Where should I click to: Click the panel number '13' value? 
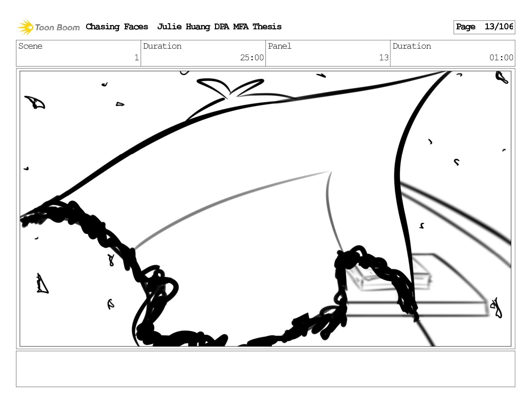click(x=384, y=58)
